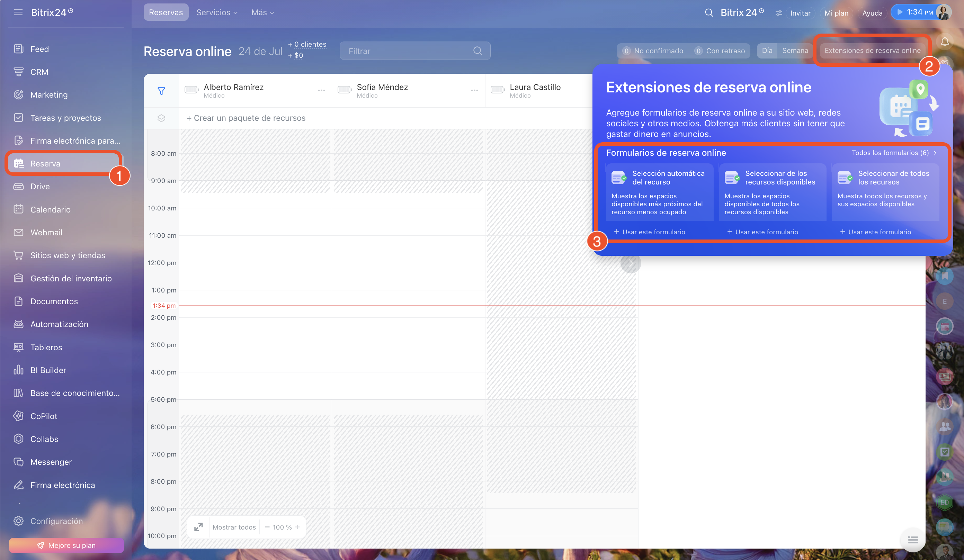Open CoPilot from the sidebar
Image resolution: width=964 pixels, height=560 pixels.
(44, 416)
